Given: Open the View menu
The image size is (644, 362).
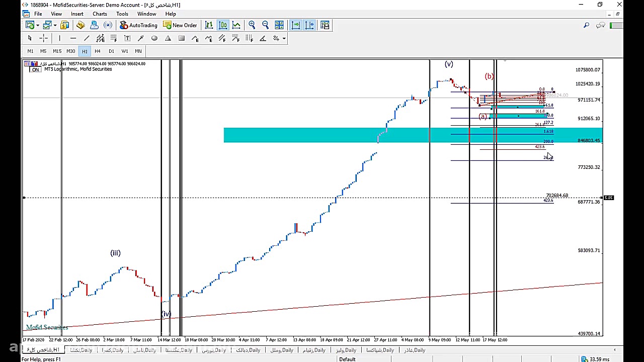Looking at the screenshot, I should [x=56, y=14].
